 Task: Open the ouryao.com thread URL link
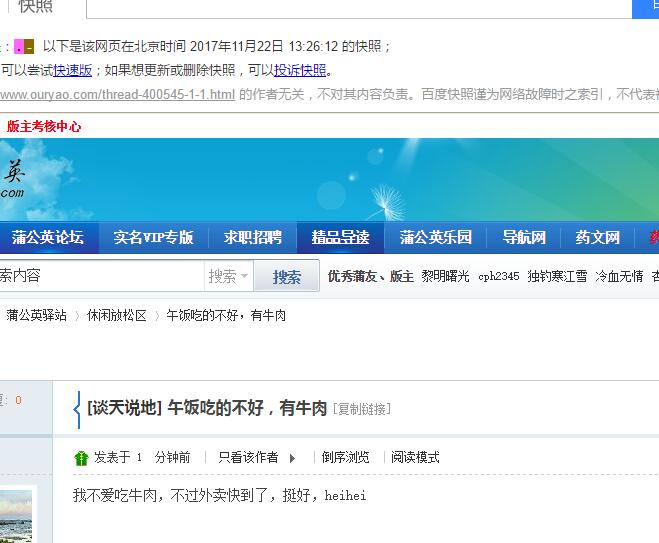coord(117,95)
